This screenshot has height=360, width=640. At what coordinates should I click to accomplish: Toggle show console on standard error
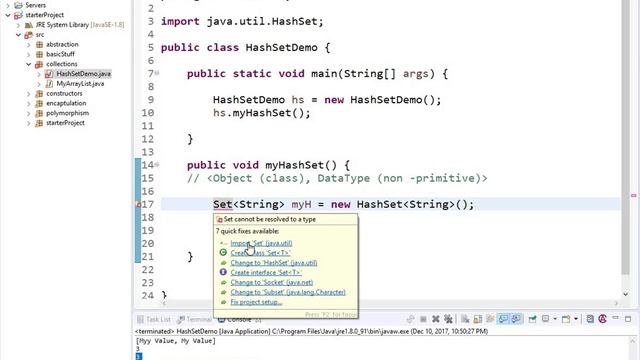[516, 319]
